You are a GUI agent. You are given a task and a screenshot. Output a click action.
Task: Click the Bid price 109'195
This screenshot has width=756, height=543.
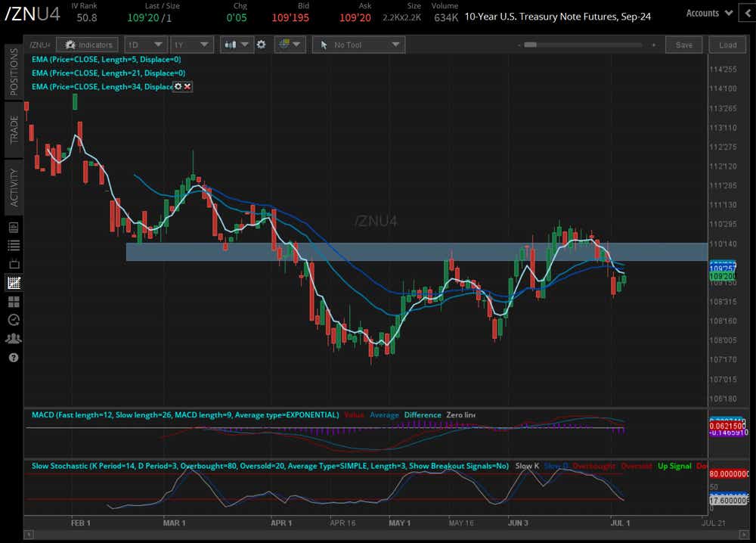[290, 18]
